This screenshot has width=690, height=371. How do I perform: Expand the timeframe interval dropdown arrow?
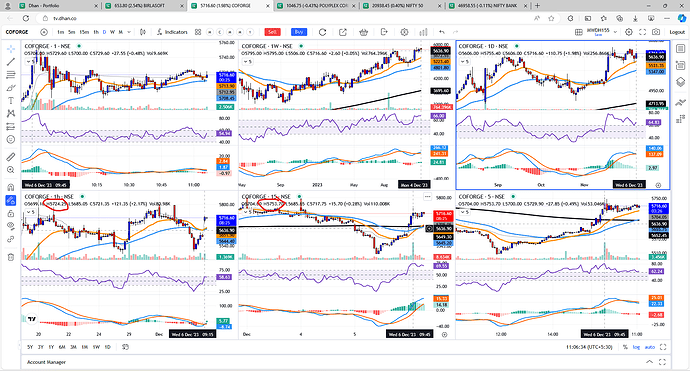[x=128, y=32]
